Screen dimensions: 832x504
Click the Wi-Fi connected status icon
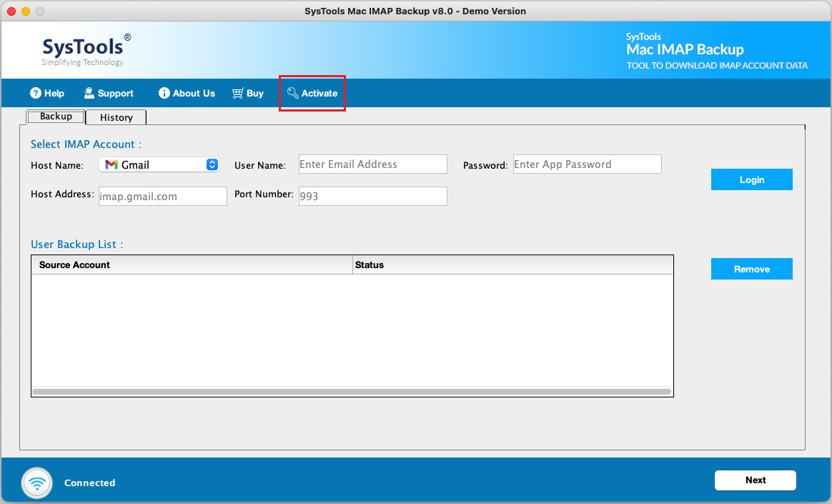37,483
